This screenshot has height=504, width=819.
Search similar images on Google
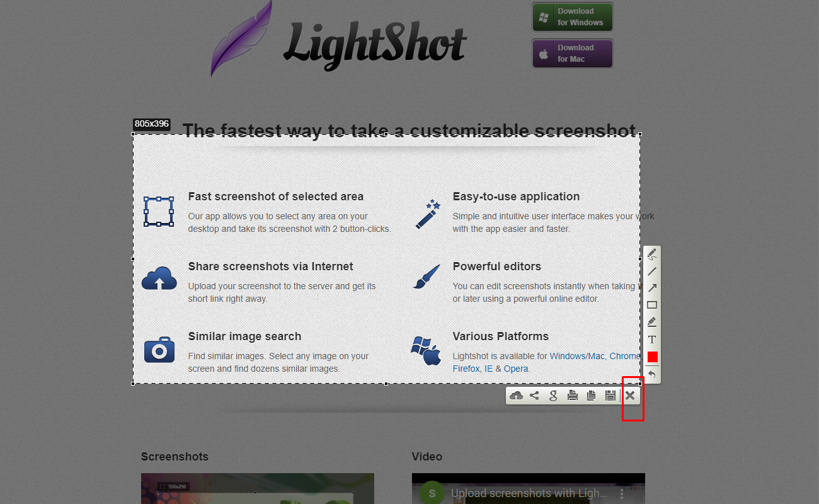tap(553, 396)
